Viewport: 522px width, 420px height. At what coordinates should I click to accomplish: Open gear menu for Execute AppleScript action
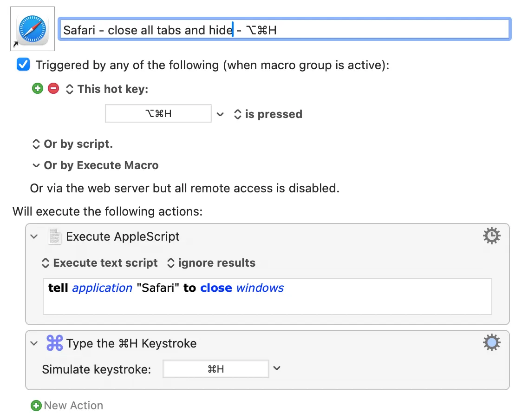coord(492,236)
